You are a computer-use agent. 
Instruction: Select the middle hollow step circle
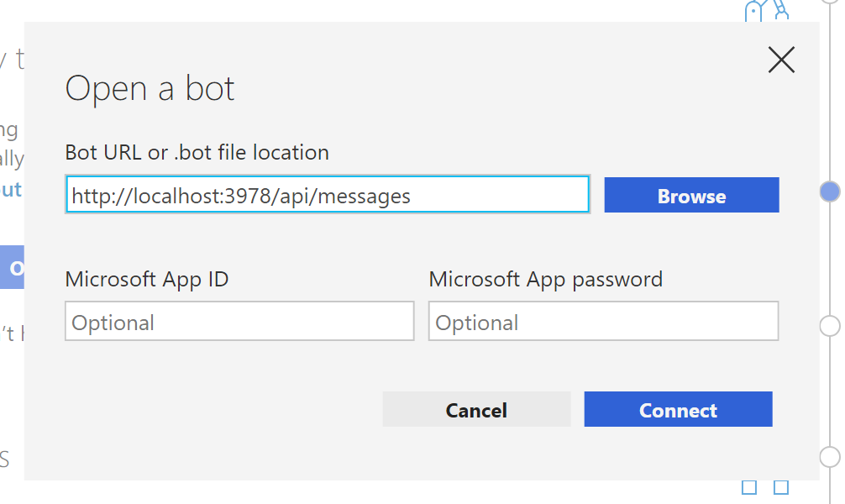pos(830,326)
